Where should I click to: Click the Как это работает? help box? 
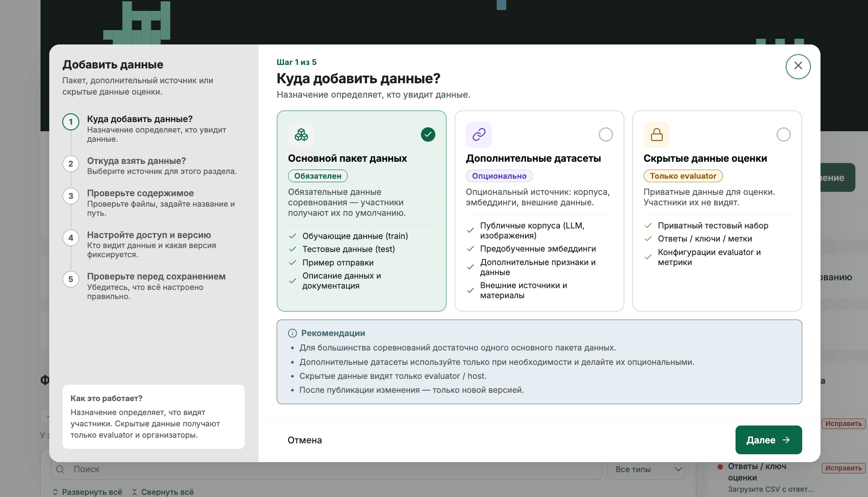point(153,416)
